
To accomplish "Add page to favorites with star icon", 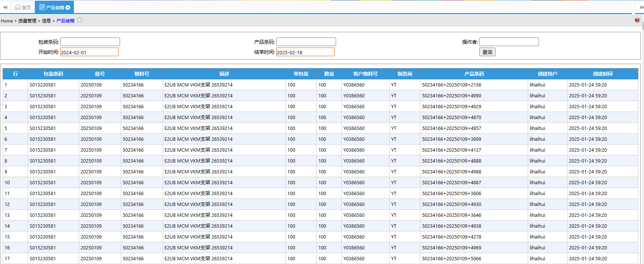I will [x=80, y=20].
